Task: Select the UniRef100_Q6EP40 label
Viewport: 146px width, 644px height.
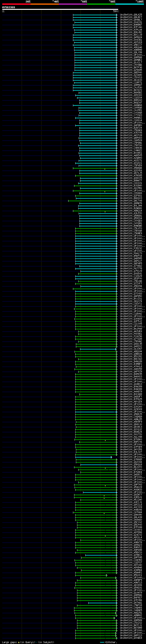Action: (x=131, y=72)
